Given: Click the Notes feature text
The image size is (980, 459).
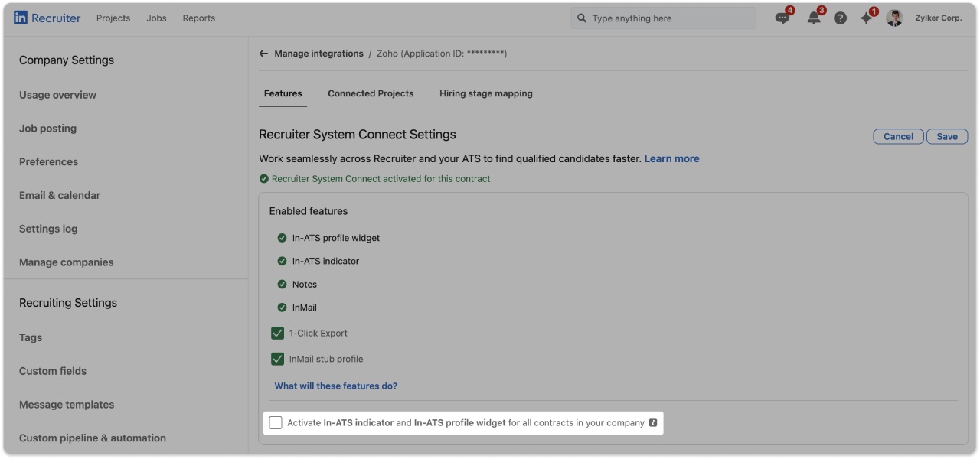Looking at the screenshot, I should tap(305, 284).
